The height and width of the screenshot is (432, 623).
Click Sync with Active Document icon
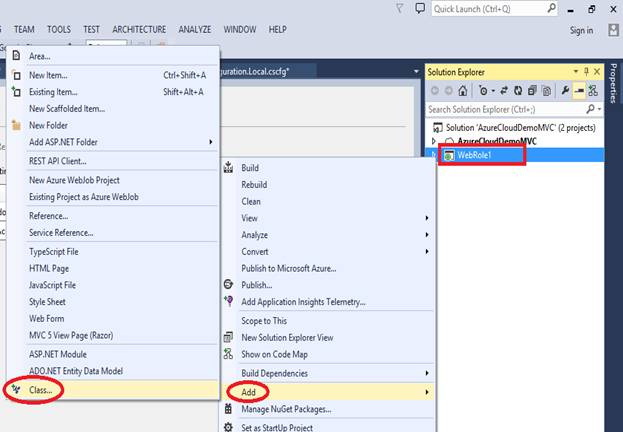[504, 91]
